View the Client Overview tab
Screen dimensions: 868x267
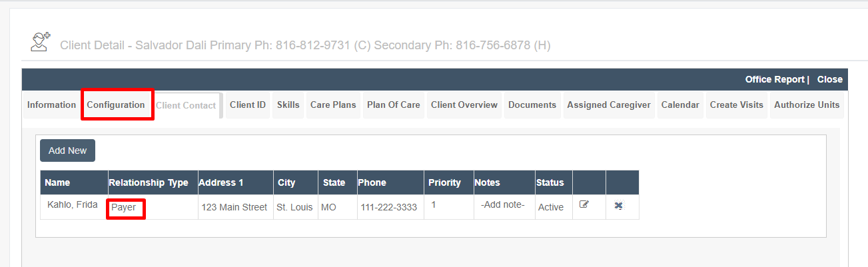(x=464, y=105)
